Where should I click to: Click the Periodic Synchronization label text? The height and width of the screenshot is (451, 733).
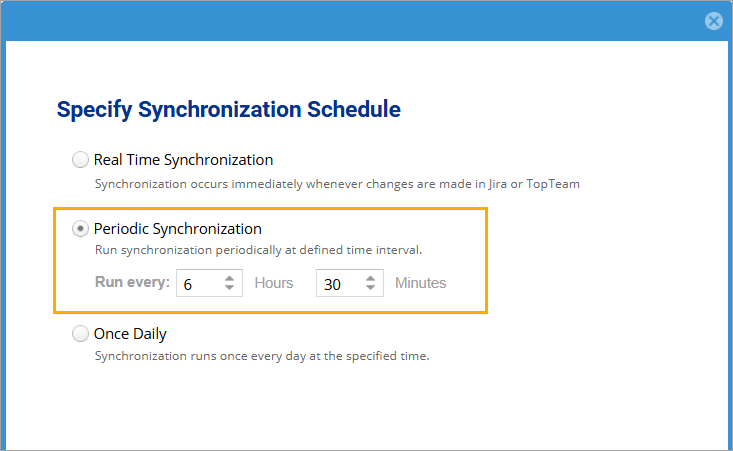tap(177, 229)
